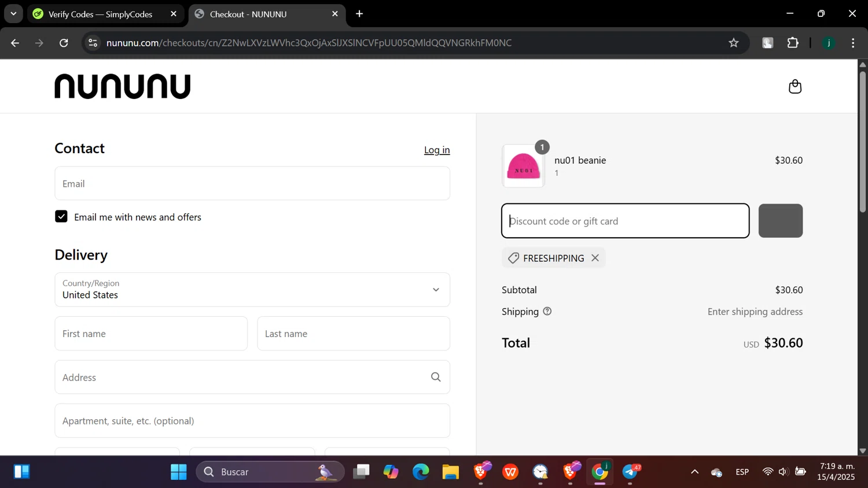868x488 pixels.
Task: Click the NUNUNU logo
Action: pos(123,87)
